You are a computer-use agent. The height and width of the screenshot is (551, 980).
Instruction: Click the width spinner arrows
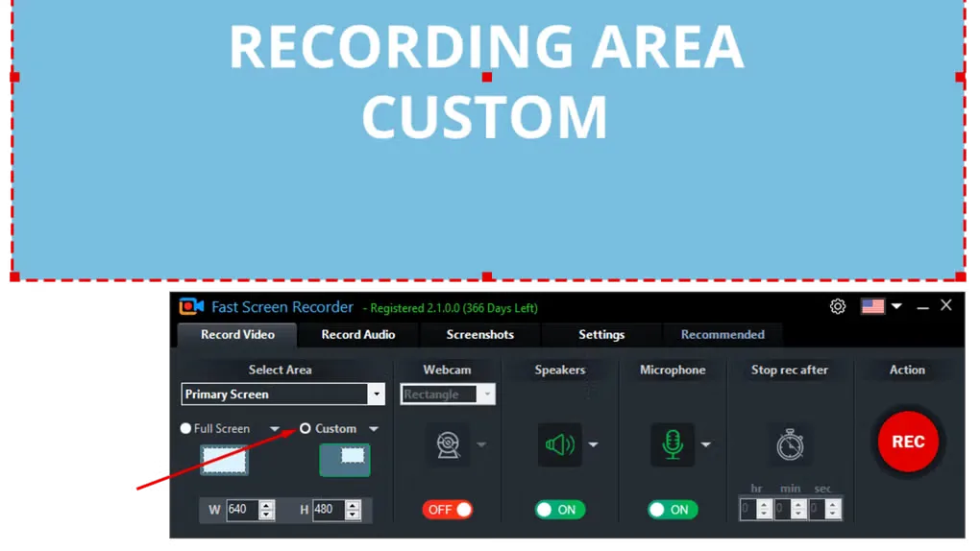pyautogui.click(x=266, y=510)
